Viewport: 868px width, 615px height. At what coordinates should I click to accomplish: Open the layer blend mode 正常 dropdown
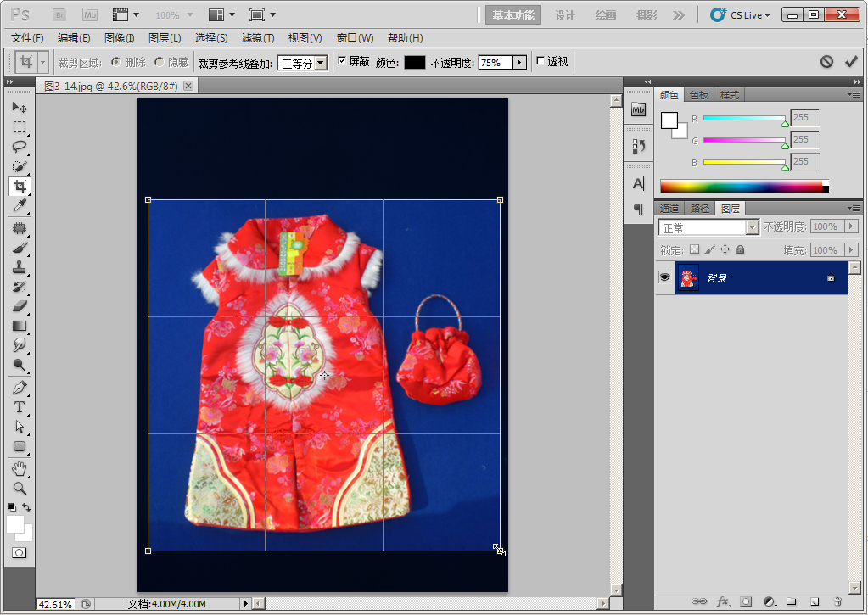[752, 227]
